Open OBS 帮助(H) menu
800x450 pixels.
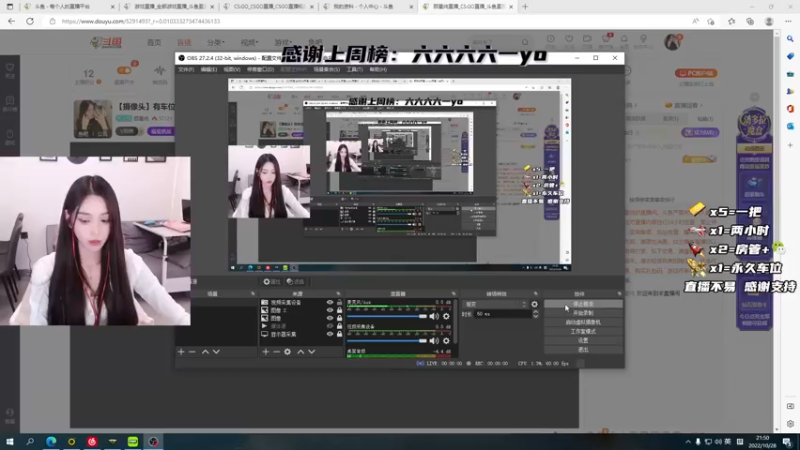378,69
